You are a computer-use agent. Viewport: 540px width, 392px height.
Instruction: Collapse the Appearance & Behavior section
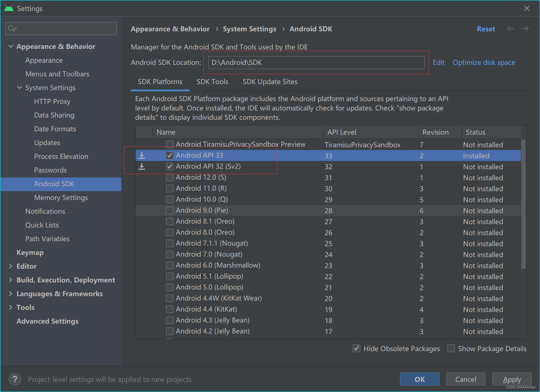(11, 46)
